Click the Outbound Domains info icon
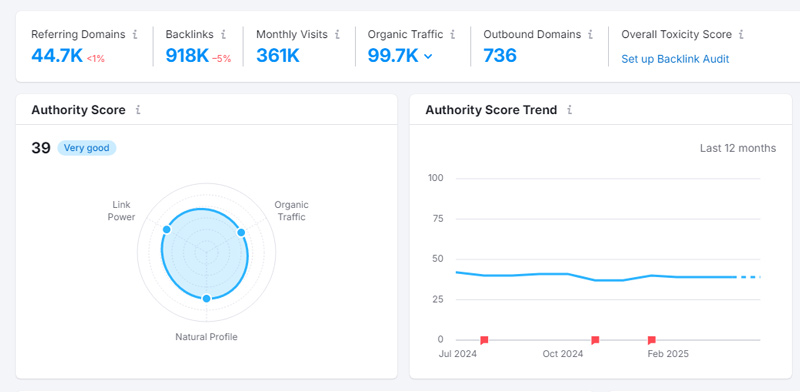 [x=590, y=35]
